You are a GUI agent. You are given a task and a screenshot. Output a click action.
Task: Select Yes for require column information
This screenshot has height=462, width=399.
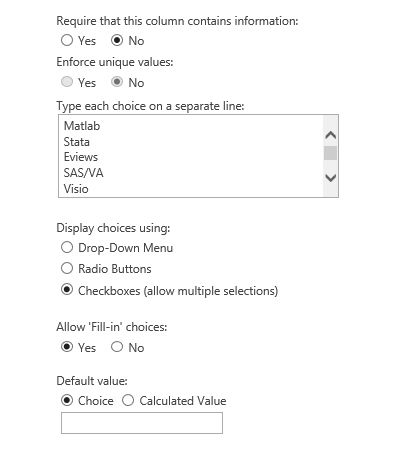coord(67,40)
